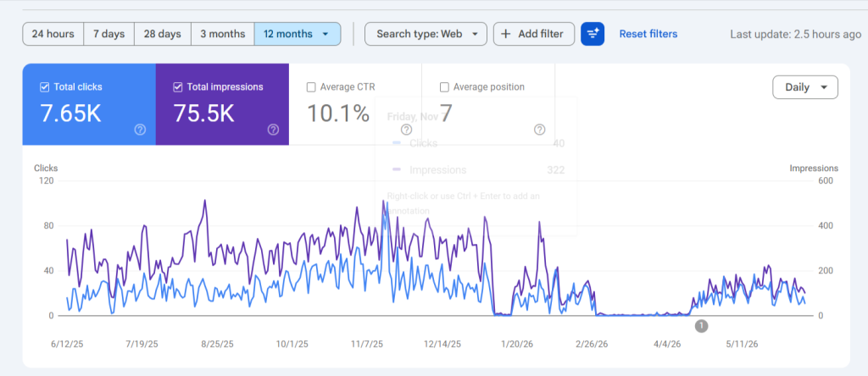Image resolution: width=868 pixels, height=376 pixels.
Task: Click the plus icon in Add filter
Action: pyautogui.click(x=505, y=34)
